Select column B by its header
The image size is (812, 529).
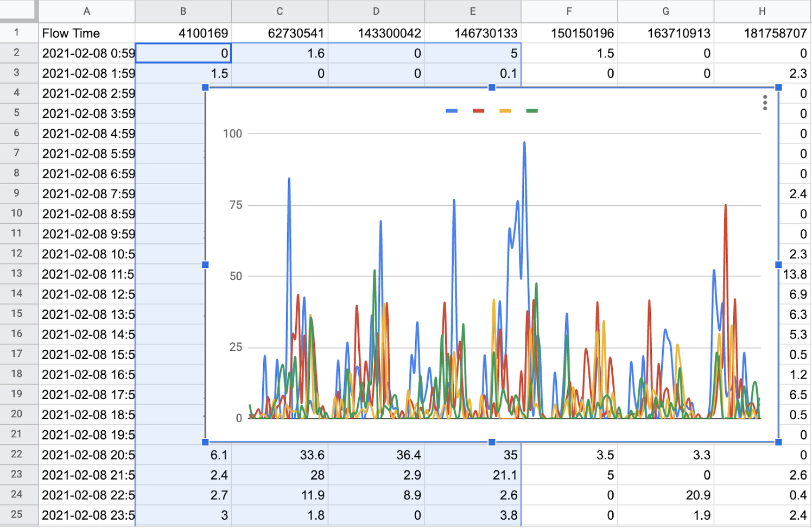click(x=183, y=11)
